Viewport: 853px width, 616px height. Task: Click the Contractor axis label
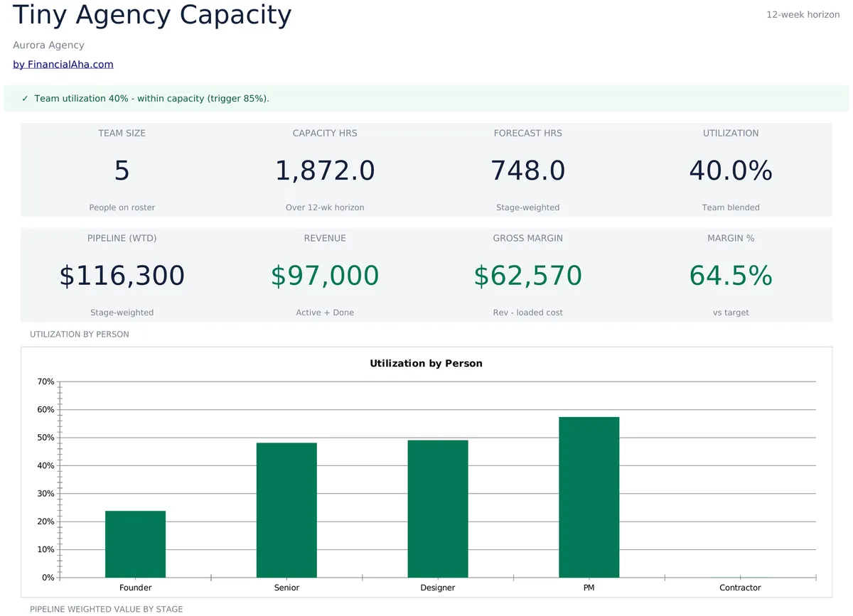[x=740, y=588]
